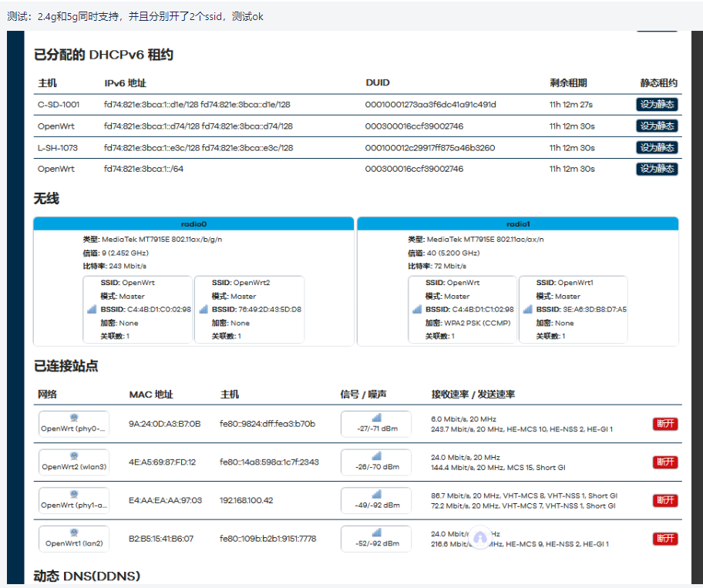Select radio1 channel 40 (5.200 GHz) text
703x588 pixels.
click(x=453, y=254)
